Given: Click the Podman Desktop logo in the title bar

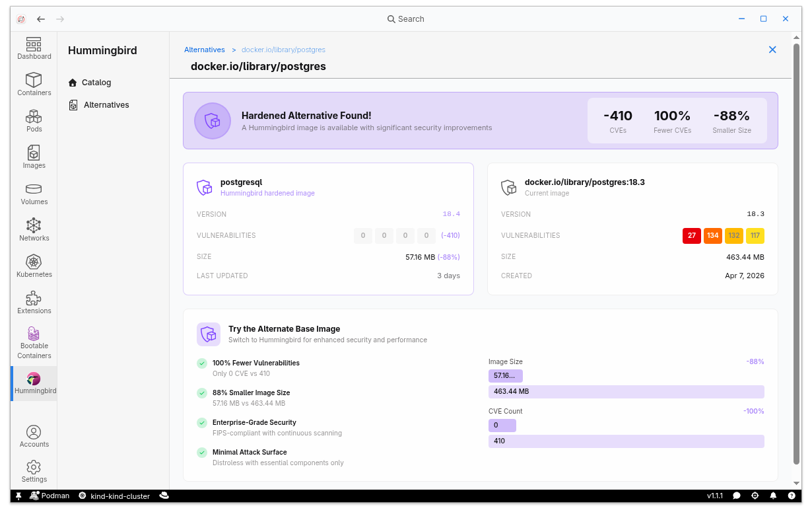Looking at the screenshot, I should 21,19.
